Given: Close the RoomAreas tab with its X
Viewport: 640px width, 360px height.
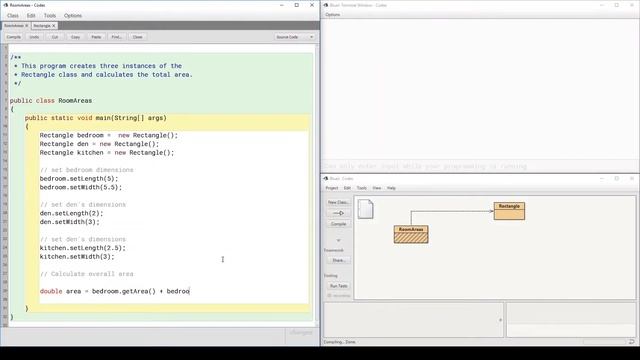Looking at the screenshot, I should (x=27, y=26).
